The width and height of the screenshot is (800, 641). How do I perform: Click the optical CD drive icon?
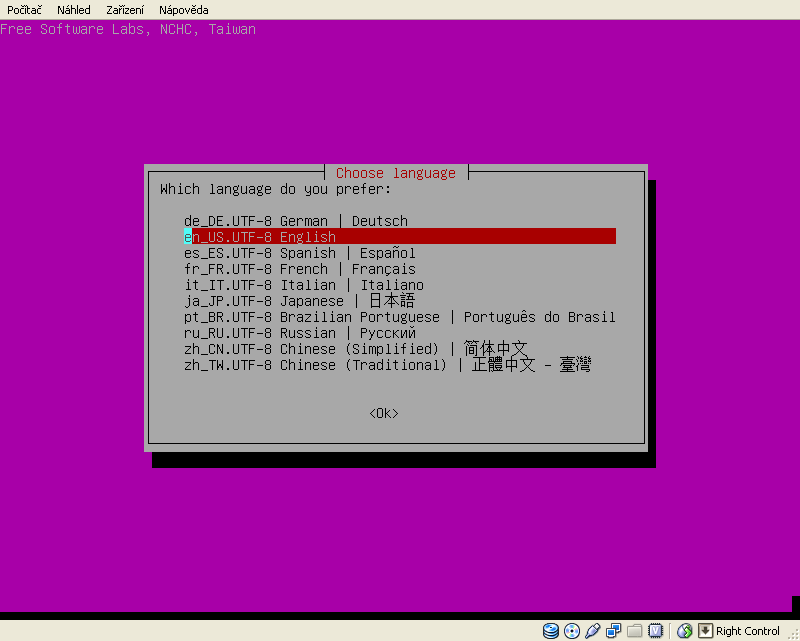[572, 631]
